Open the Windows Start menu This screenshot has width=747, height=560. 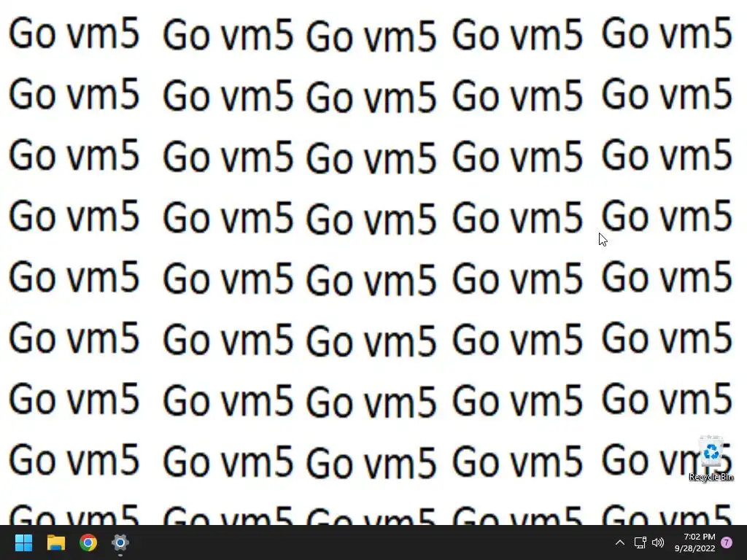click(23, 542)
